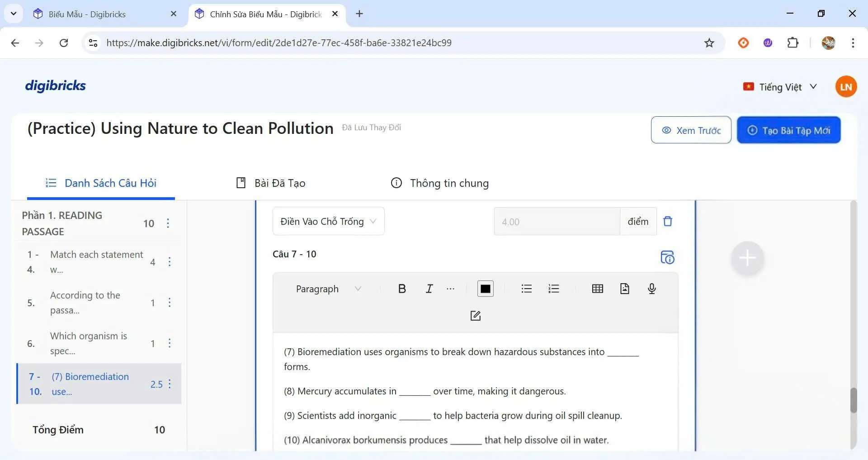Open the Điền Vào Chỗ Trống type dropdown

(x=328, y=221)
